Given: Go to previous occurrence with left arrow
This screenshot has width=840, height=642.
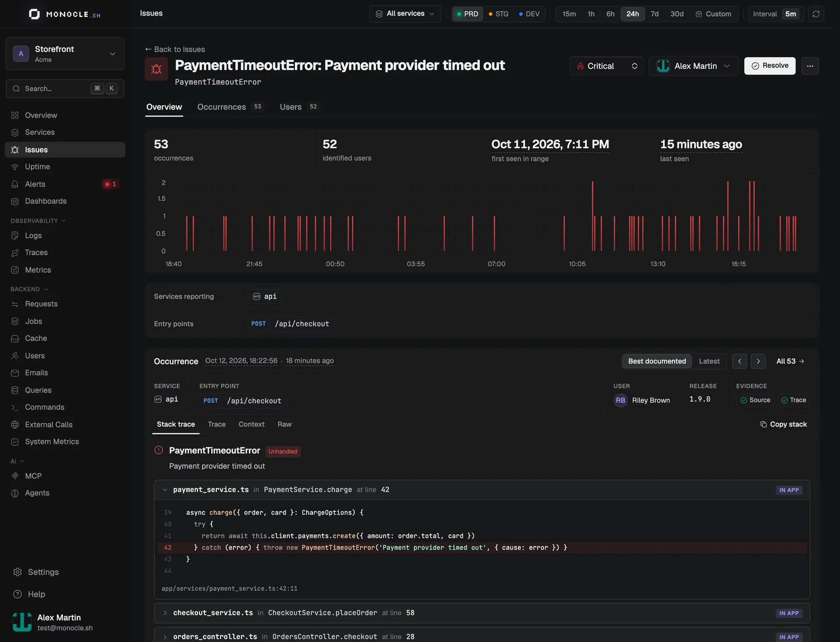Looking at the screenshot, I should pyautogui.click(x=739, y=361).
